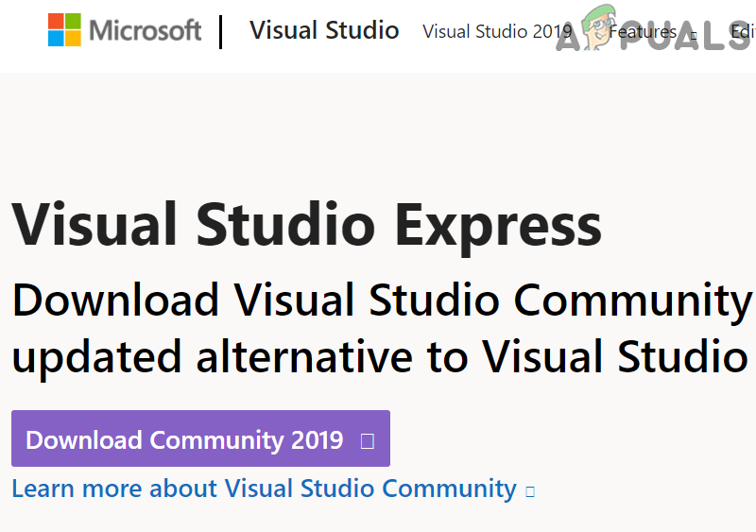Follow Learn more about Visual Studio Community

click(x=264, y=489)
